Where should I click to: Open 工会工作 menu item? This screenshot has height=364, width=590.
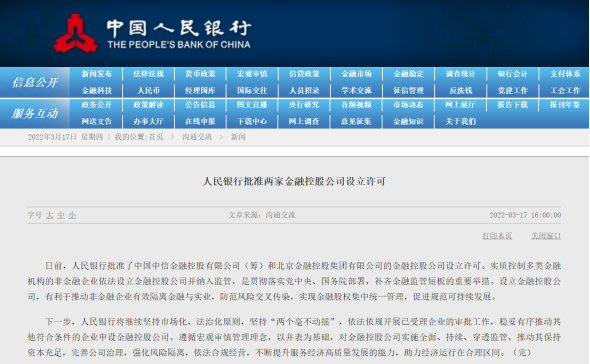click(565, 90)
